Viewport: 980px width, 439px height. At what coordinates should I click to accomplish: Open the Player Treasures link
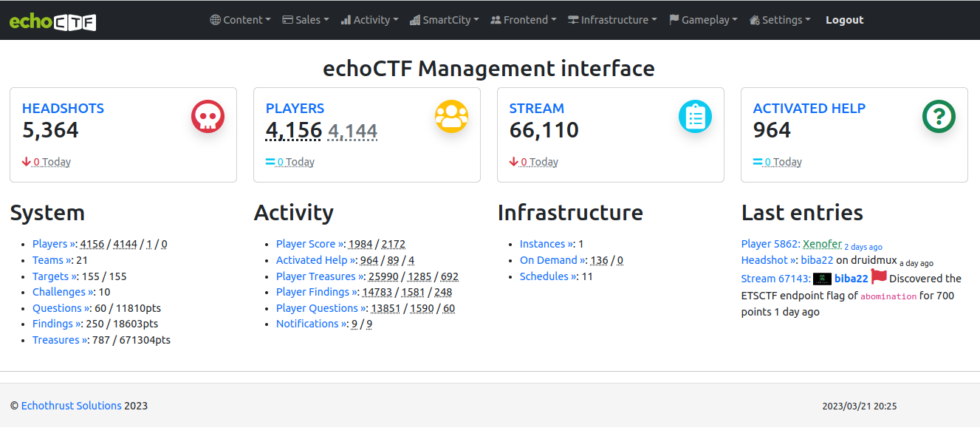pos(320,276)
